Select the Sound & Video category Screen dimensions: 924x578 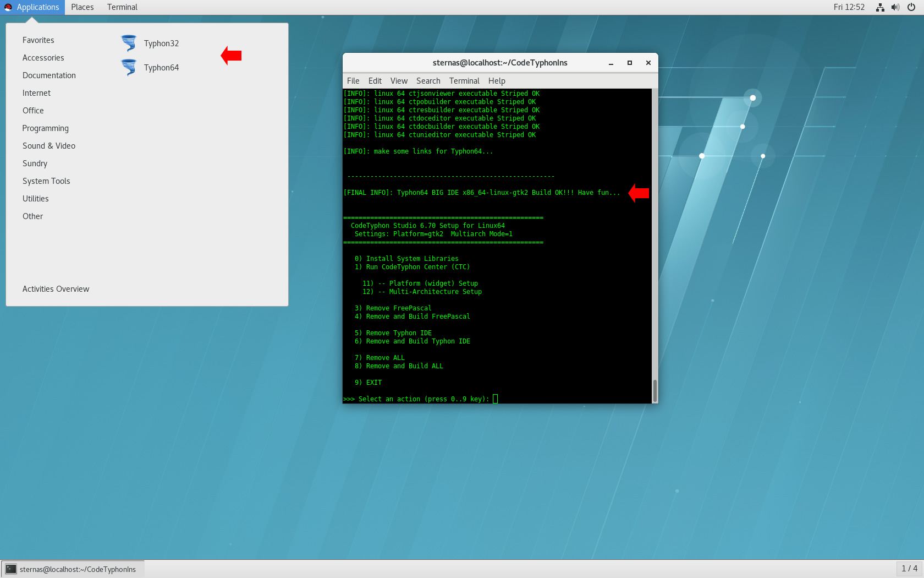click(x=49, y=146)
